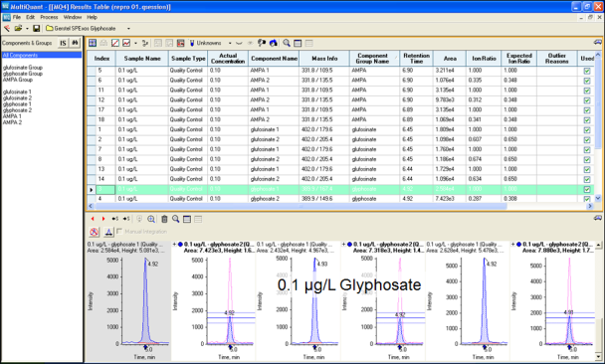Click the red previous peak arrow
The image size is (605, 364).
point(93,219)
